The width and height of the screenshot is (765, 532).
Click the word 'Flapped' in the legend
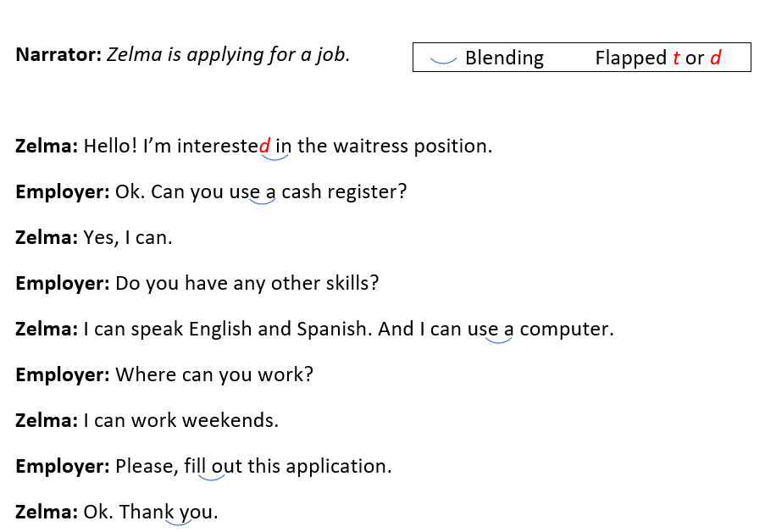[x=631, y=58]
